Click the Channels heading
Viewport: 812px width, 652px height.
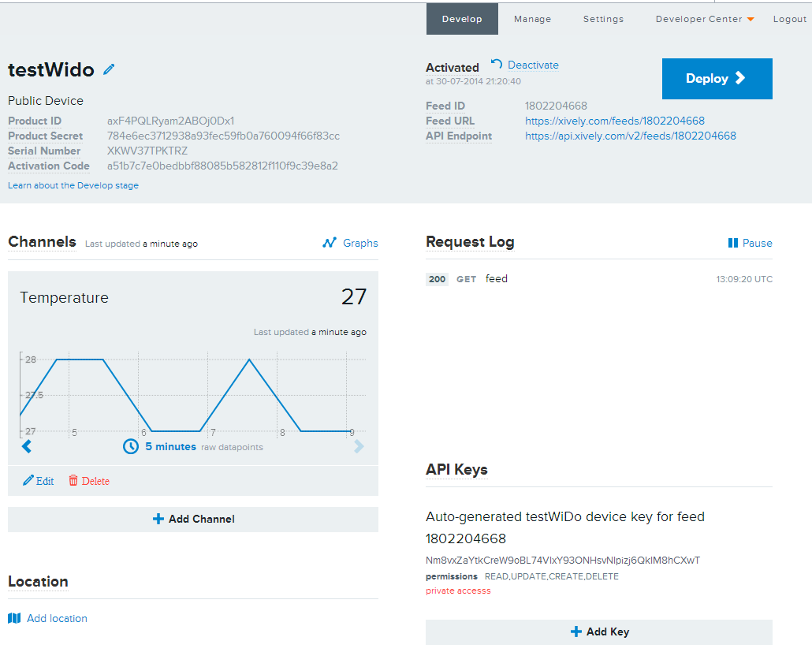(42, 242)
